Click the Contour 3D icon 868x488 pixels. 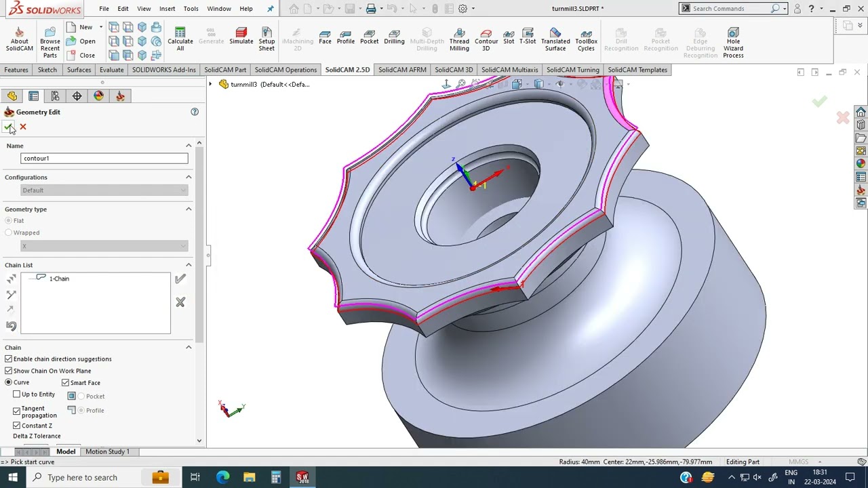pos(486,40)
